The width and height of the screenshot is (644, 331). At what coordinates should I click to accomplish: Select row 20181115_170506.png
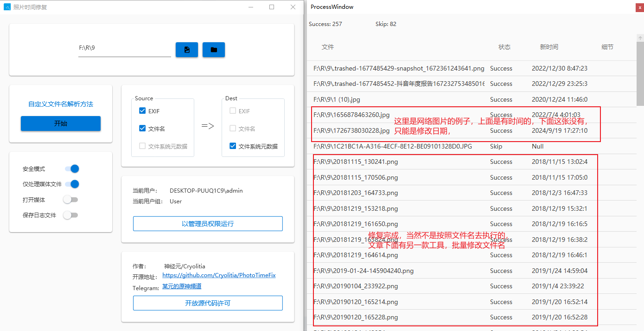(x=472, y=177)
